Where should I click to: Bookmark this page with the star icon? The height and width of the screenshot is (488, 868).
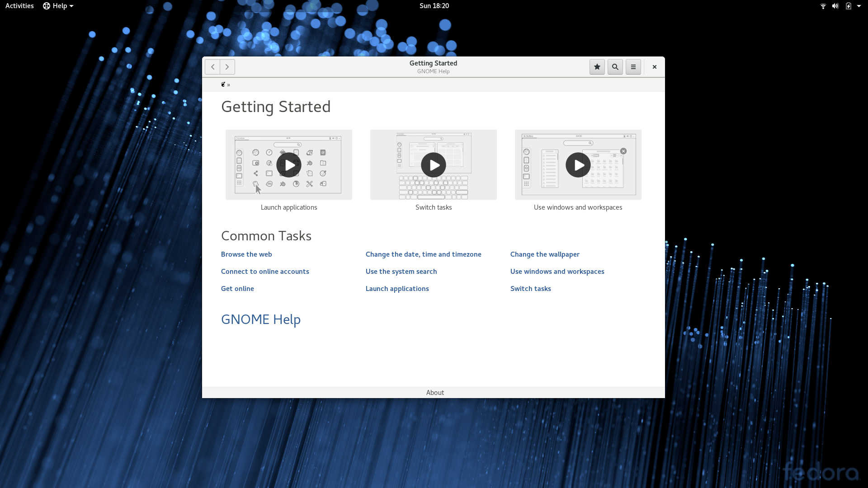(597, 67)
